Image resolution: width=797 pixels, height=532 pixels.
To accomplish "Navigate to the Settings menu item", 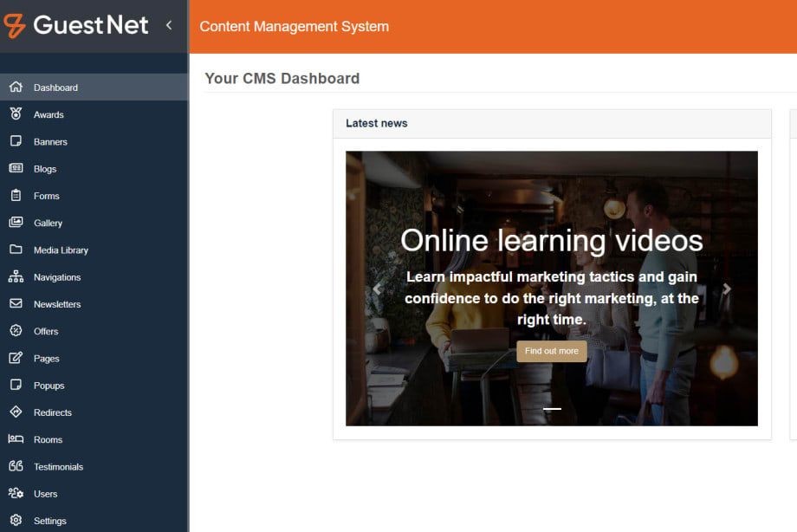I will point(49,520).
